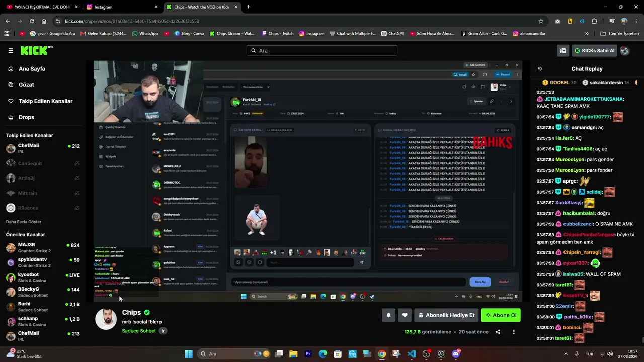Open the Chrome three-dot menu beside the profile avatar
The width and height of the screenshot is (644, 362).
point(636,21)
